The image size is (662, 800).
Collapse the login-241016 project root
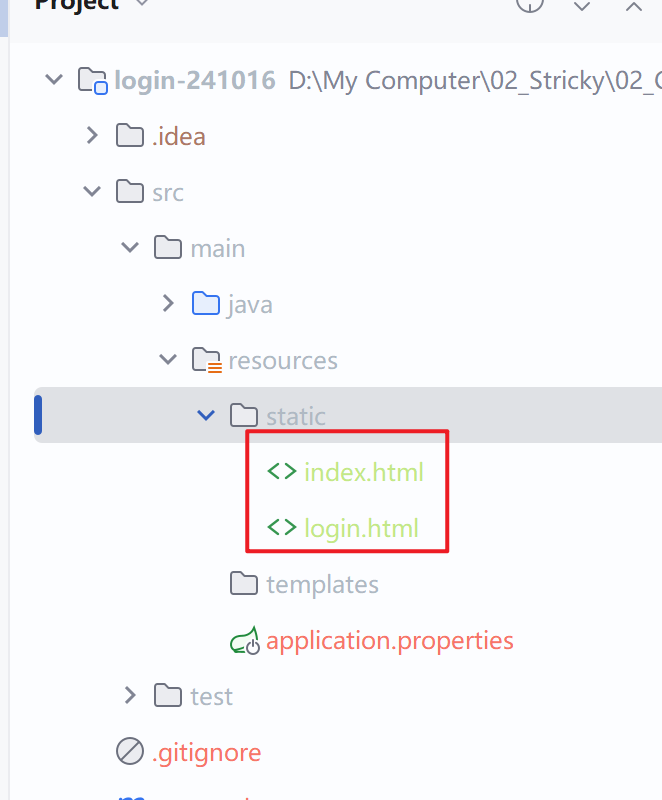point(54,80)
